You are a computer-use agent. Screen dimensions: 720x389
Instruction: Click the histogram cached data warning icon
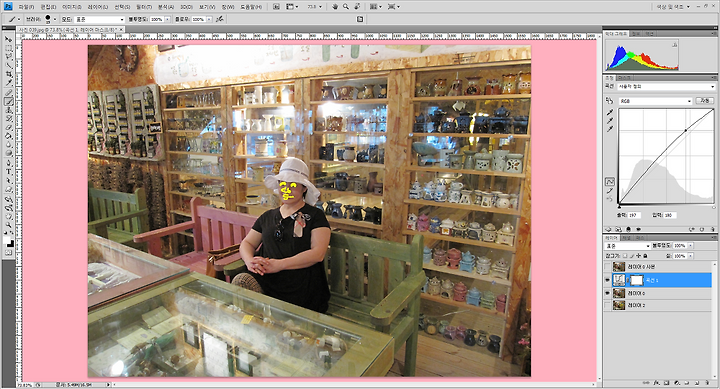coord(675,45)
